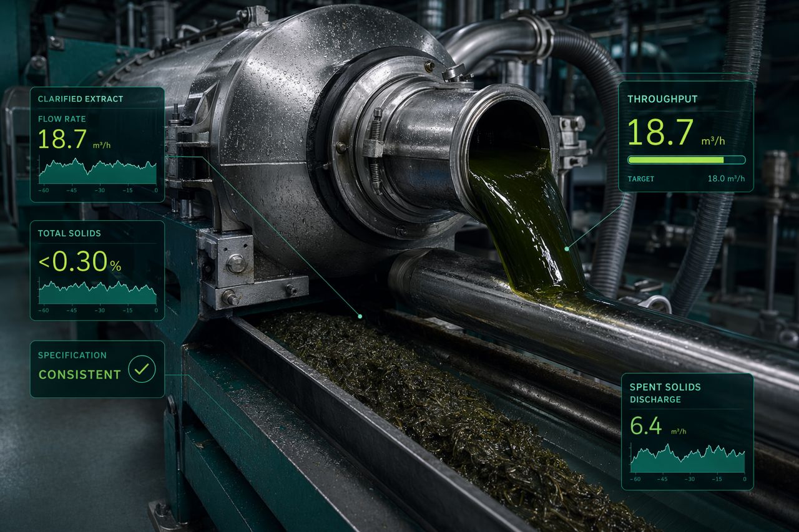Select the "SPECIFICATION" label

(x=72, y=355)
